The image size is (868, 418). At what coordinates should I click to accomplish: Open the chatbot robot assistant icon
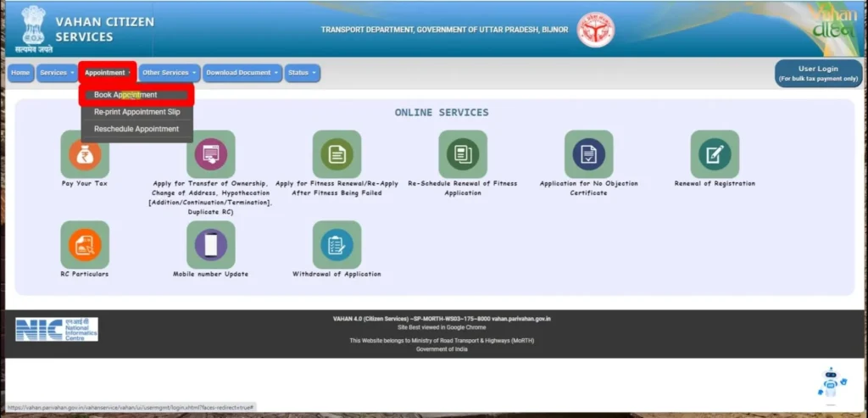click(x=831, y=382)
